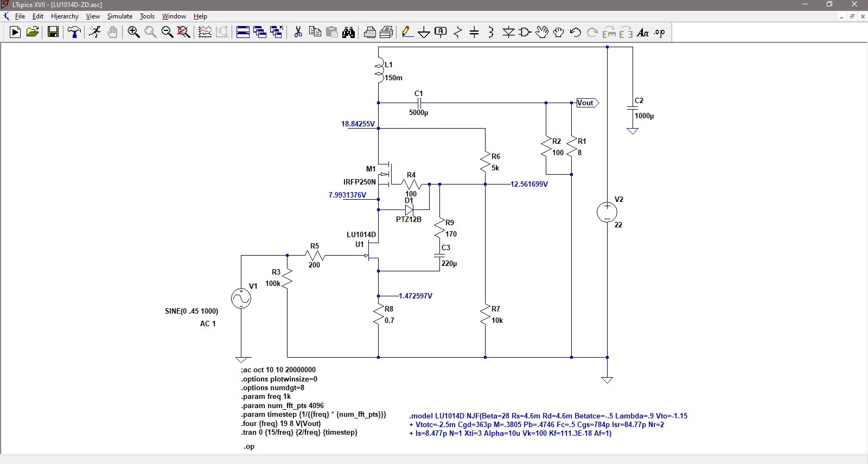Click the Redo arrow icon
The width and height of the screenshot is (868, 464).
click(x=592, y=33)
